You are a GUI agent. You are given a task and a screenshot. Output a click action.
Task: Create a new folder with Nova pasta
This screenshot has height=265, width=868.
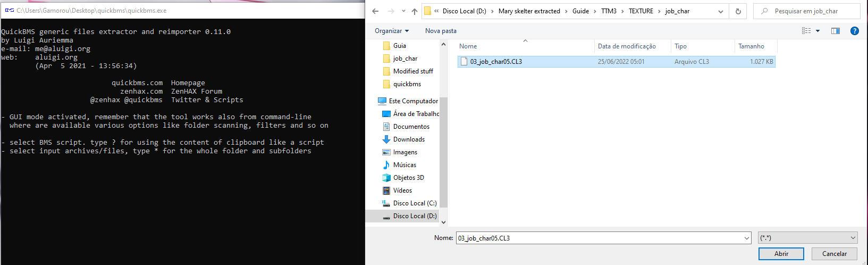click(441, 31)
